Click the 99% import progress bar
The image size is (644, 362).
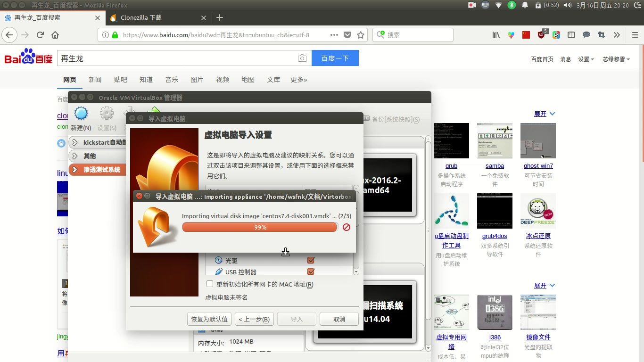tap(259, 227)
